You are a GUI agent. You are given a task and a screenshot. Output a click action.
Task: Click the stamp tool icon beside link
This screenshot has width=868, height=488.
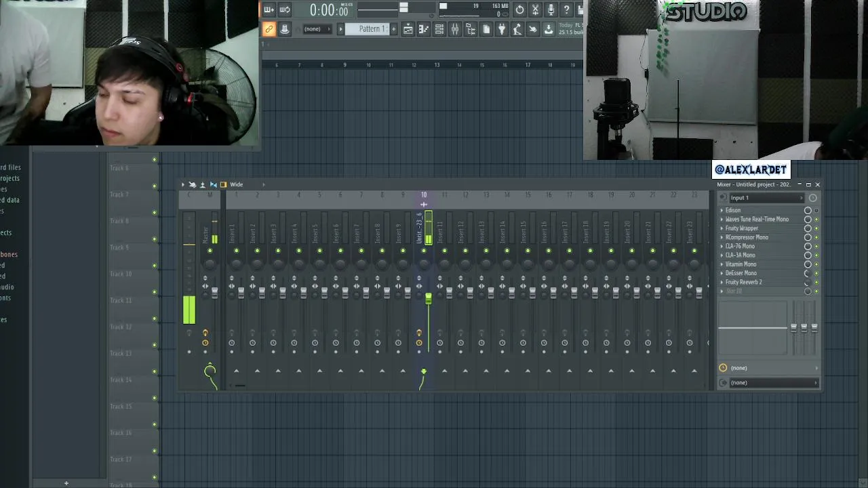coord(284,29)
